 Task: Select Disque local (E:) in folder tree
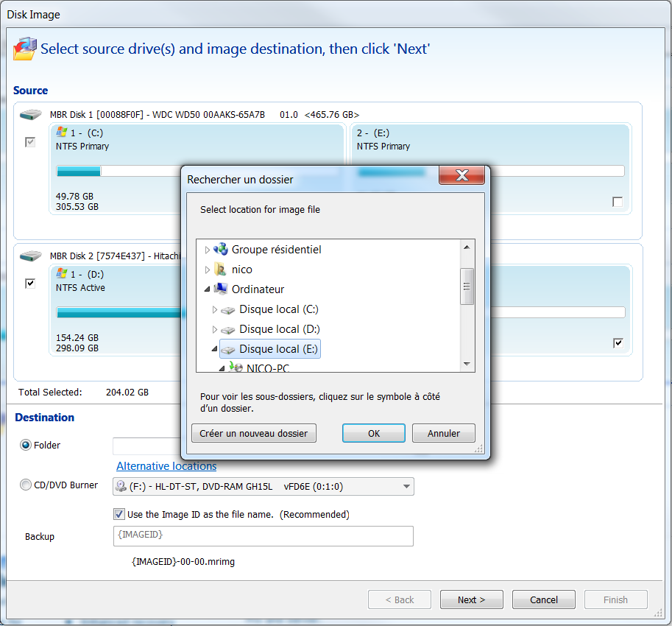point(278,349)
